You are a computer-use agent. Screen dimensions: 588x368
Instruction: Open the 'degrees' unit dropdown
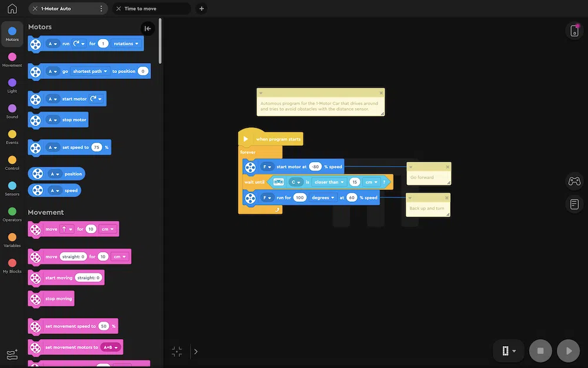323,198
